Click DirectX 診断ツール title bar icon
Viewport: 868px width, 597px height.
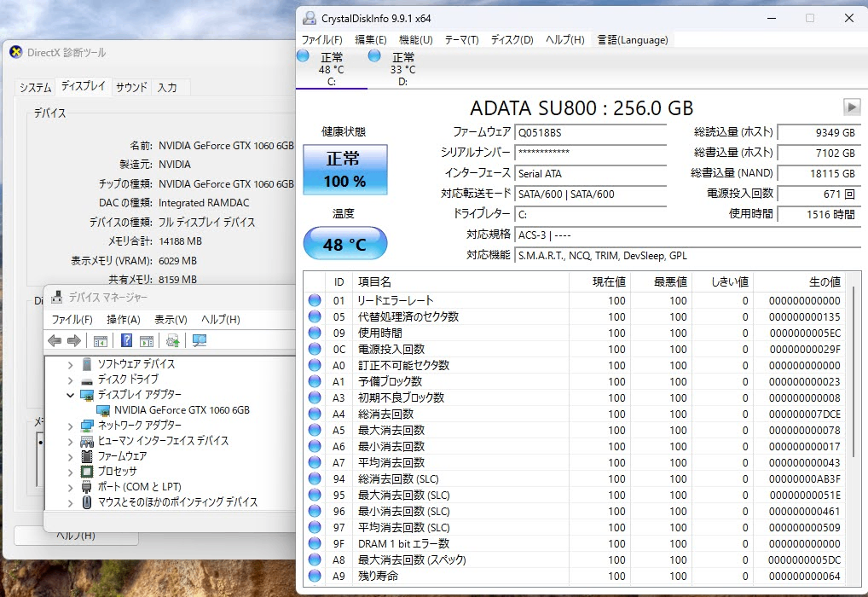coord(16,53)
